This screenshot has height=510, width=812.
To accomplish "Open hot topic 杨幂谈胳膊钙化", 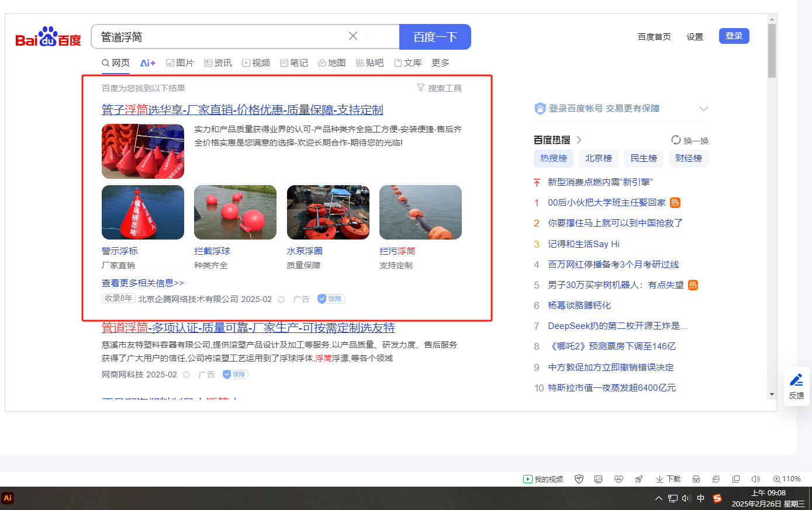I will tap(579, 306).
